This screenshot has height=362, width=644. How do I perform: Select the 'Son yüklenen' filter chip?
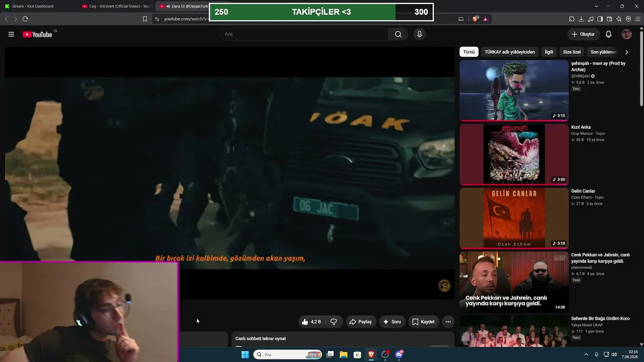pos(603,52)
